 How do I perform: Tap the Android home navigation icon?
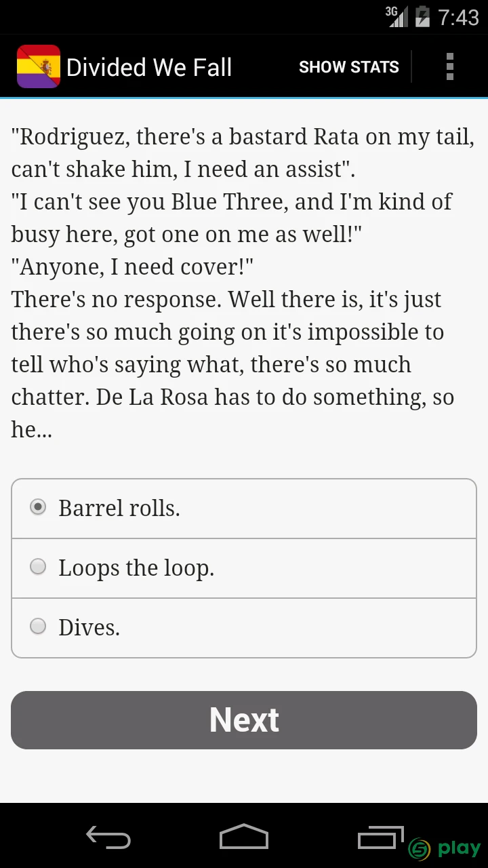click(x=244, y=837)
